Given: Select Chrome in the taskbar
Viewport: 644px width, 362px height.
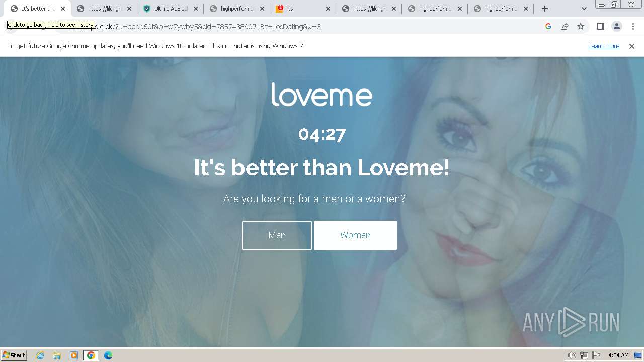Looking at the screenshot, I should click(91, 355).
